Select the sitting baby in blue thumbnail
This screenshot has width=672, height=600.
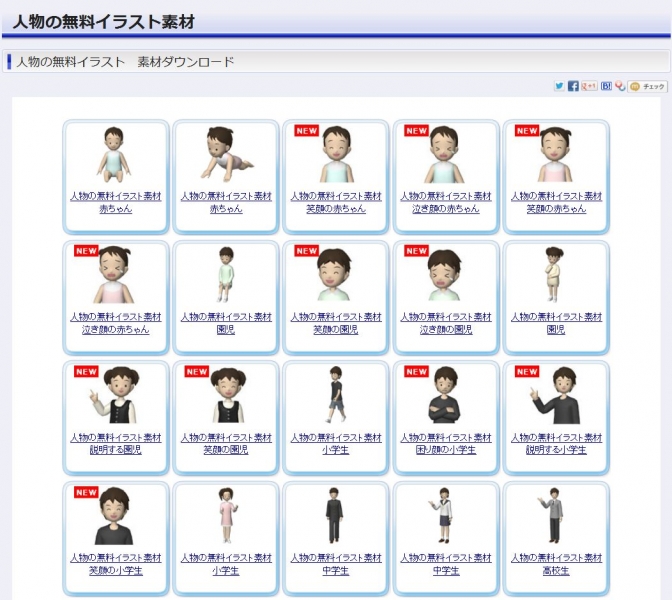(x=115, y=154)
